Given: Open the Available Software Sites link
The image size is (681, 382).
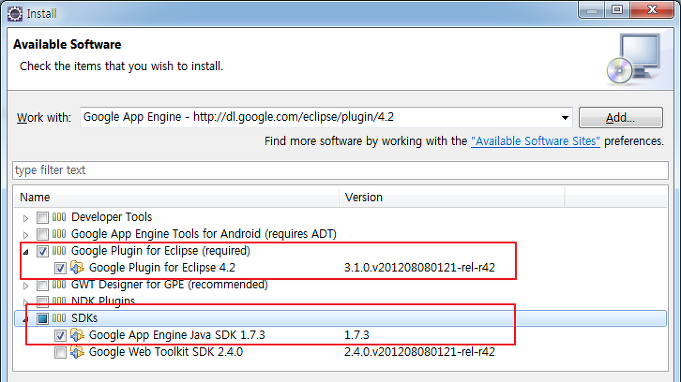Looking at the screenshot, I should tap(536, 141).
